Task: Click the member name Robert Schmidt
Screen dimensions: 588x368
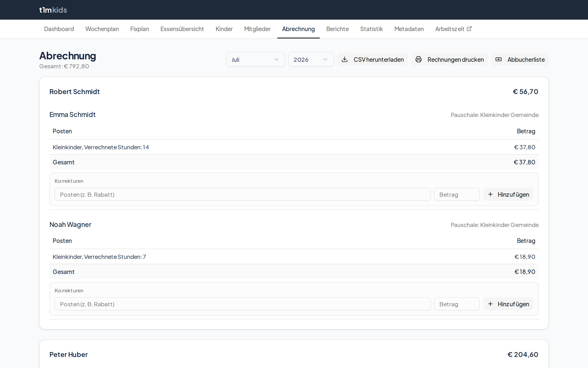Action: coord(74,92)
